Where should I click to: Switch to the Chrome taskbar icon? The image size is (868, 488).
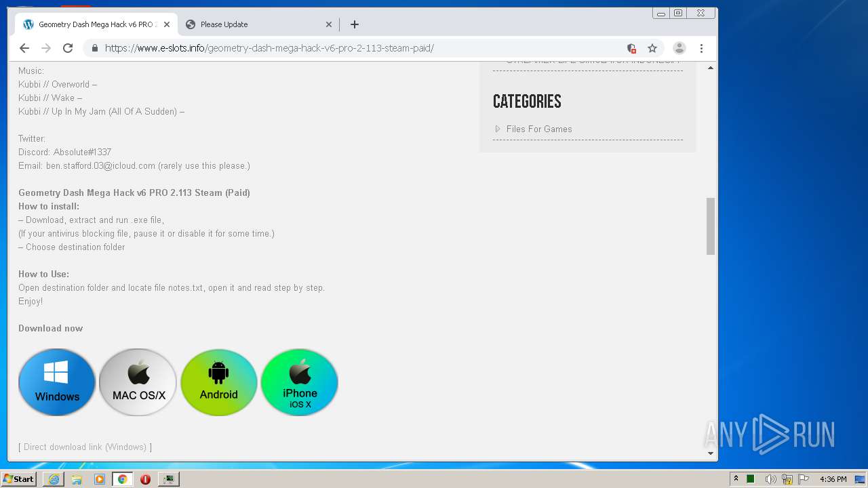pos(123,479)
